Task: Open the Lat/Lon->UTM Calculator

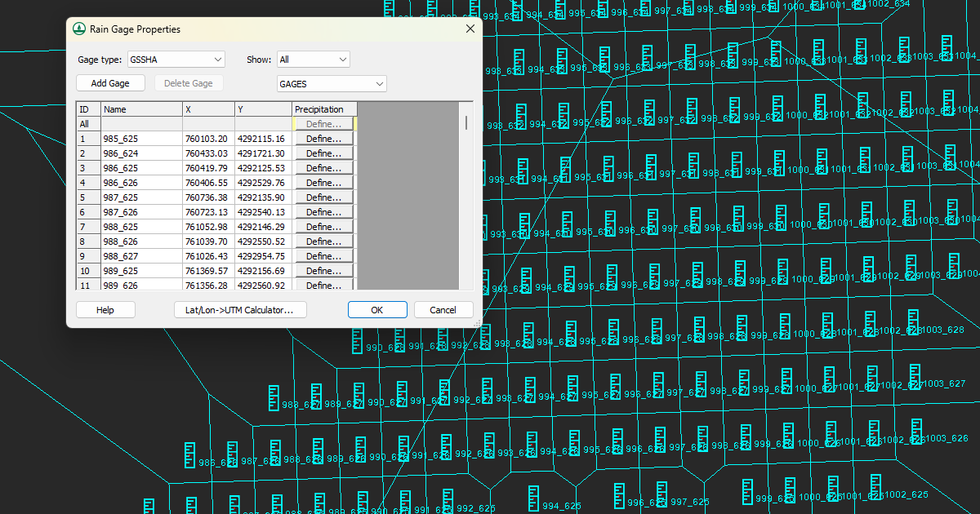Action: [240, 310]
